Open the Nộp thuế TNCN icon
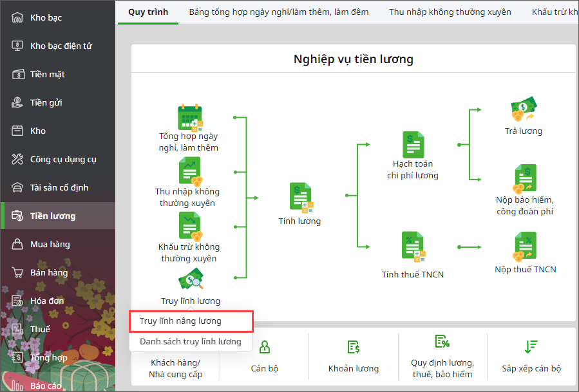Image resolution: width=579 pixels, height=392 pixels. pos(525,247)
